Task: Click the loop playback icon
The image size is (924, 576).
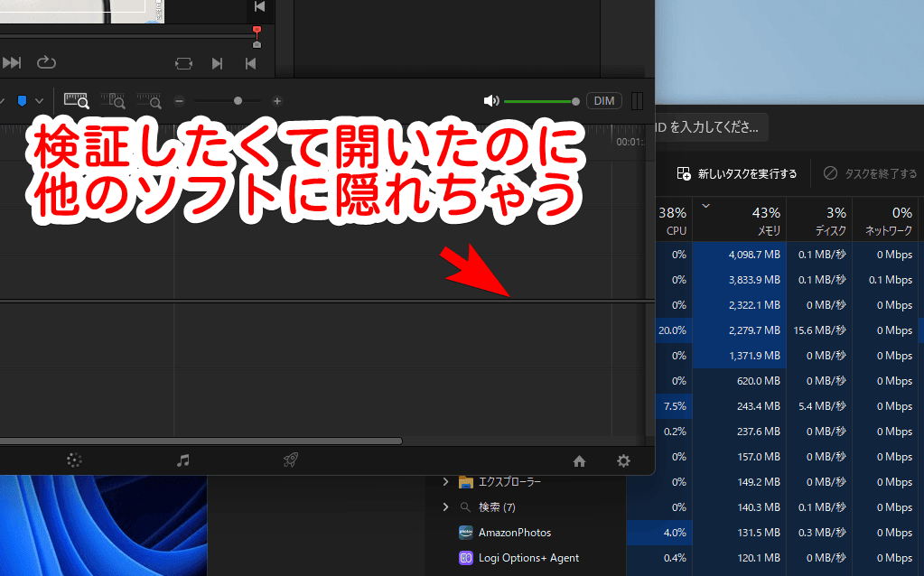Action: [46, 63]
